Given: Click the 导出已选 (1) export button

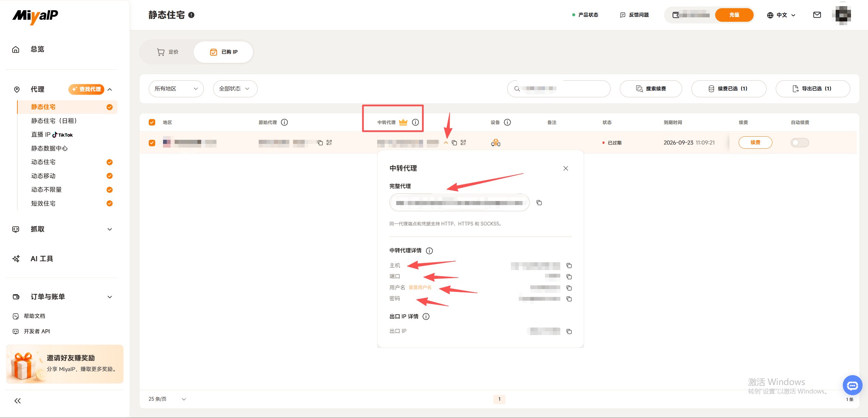Looking at the screenshot, I should pyautogui.click(x=813, y=89).
